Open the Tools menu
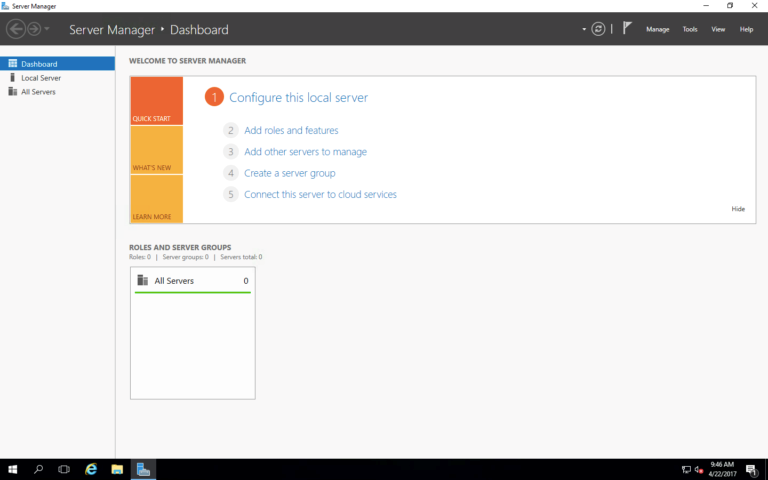Viewport: 768px width, 480px height. [x=690, y=29]
